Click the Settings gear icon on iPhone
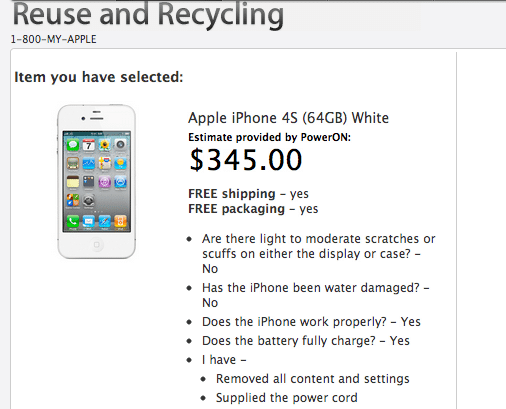Image resolution: width=506 pixels, height=409 pixels. tap(89, 201)
